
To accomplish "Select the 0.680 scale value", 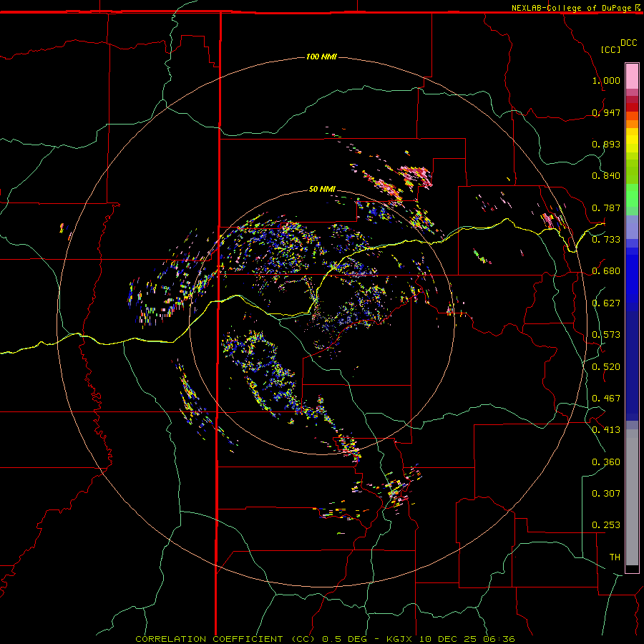I will 606,271.
